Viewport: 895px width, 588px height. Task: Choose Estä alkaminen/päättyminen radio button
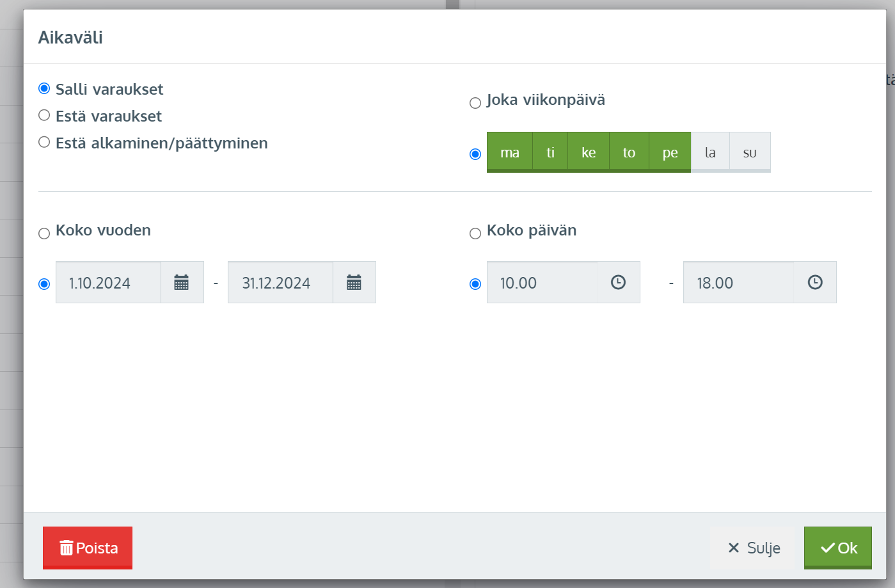44,142
